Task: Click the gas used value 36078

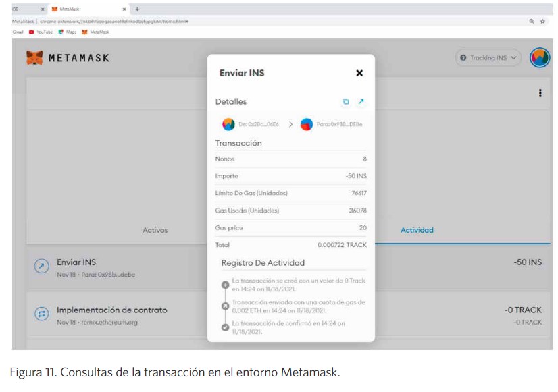Action: (357, 211)
